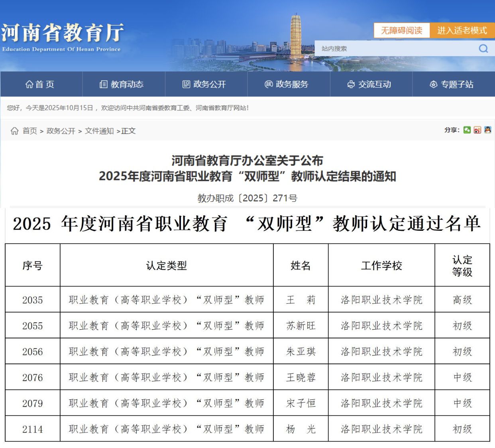Switch to 进入适老模式 elderly mode
495x448 pixels.
(x=462, y=31)
